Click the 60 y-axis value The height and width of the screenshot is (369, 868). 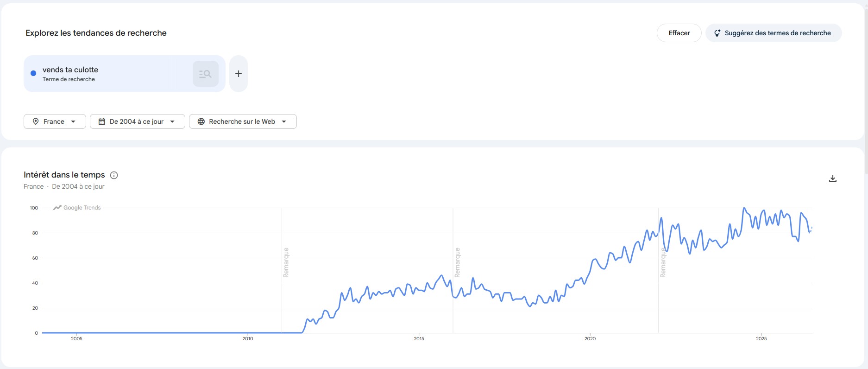coord(35,258)
